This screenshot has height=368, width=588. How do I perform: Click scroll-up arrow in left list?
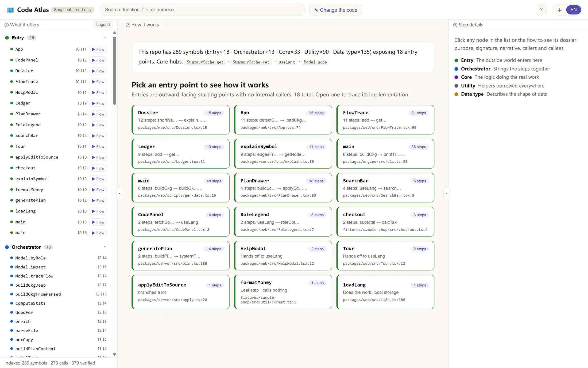(114, 33)
